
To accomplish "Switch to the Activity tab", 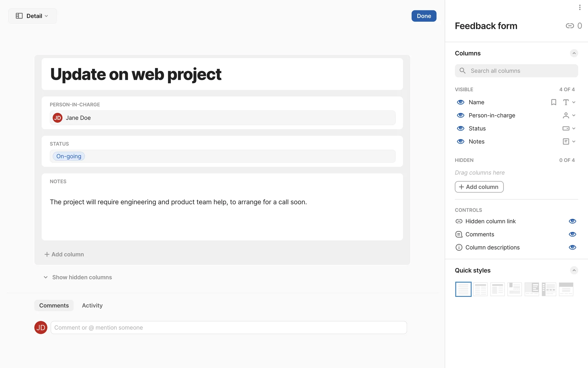I will point(92,305).
